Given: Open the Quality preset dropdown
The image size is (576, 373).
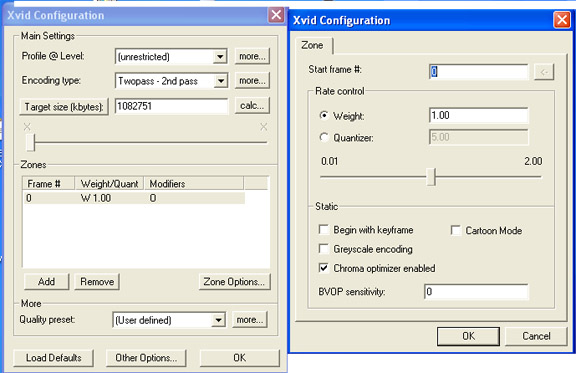Looking at the screenshot, I should pyautogui.click(x=218, y=320).
